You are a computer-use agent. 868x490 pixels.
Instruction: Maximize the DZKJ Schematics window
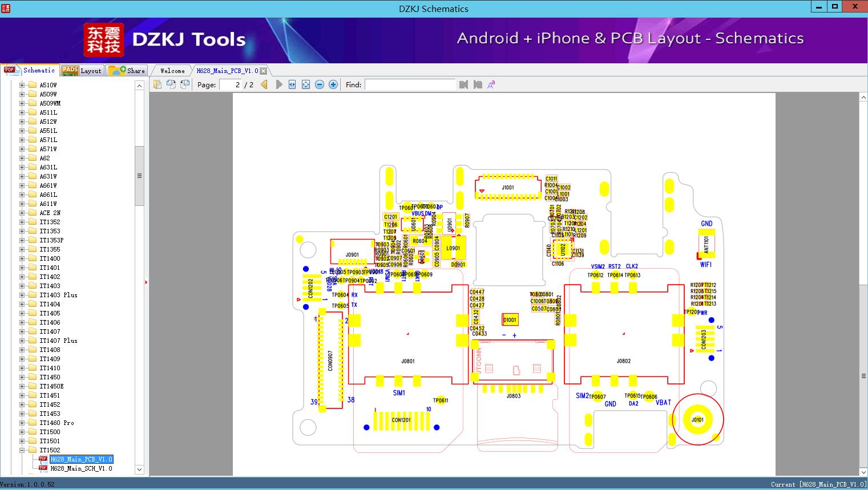coord(834,7)
